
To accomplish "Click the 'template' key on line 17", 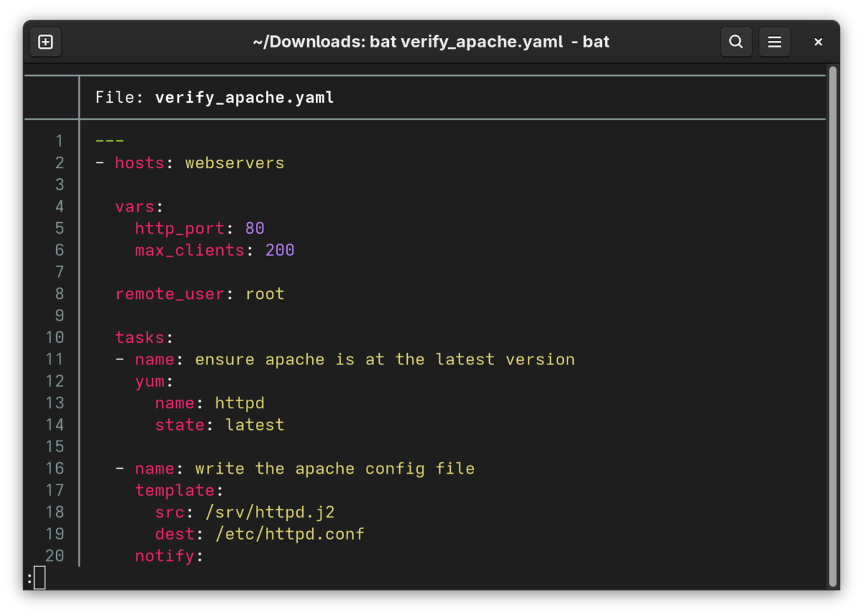I will point(175,490).
